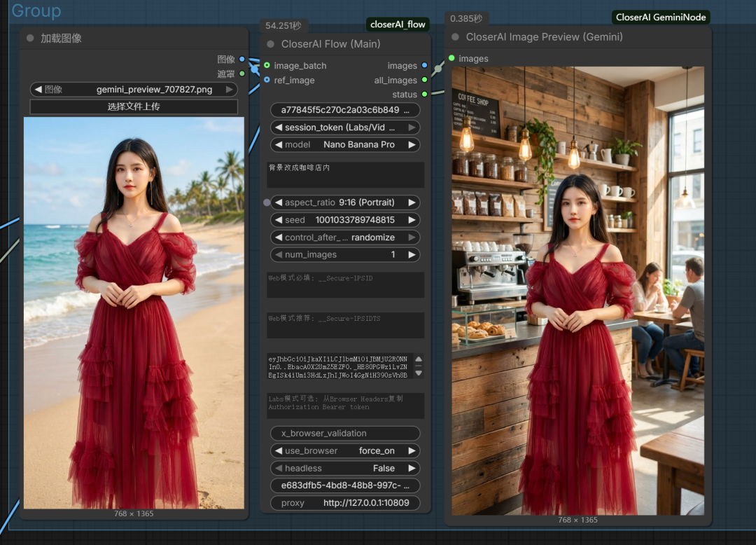Viewport: 756px width, 545px height.
Task: Click the proxy http://127.0.0.1:10809 field
Action: pyautogui.click(x=345, y=503)
